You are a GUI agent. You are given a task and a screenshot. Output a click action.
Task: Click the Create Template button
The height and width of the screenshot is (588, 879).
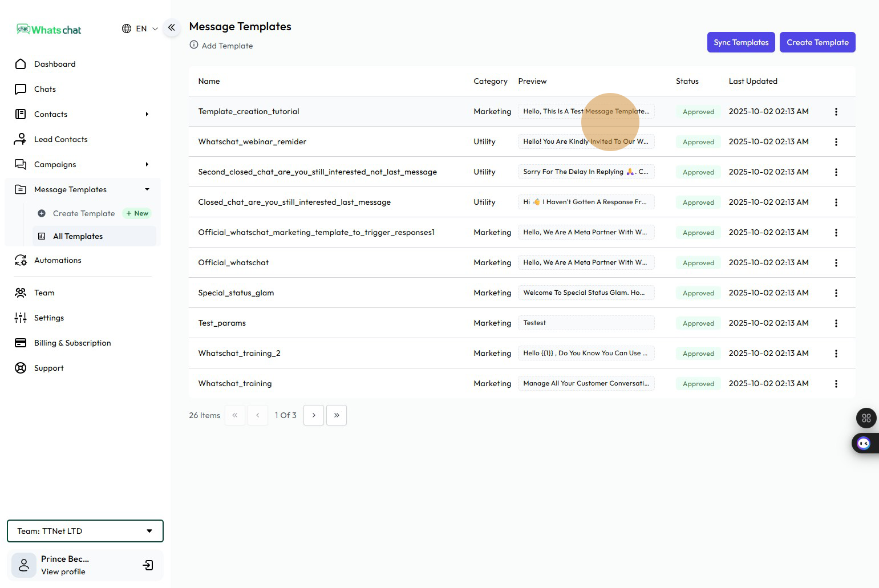click(817, 42)
